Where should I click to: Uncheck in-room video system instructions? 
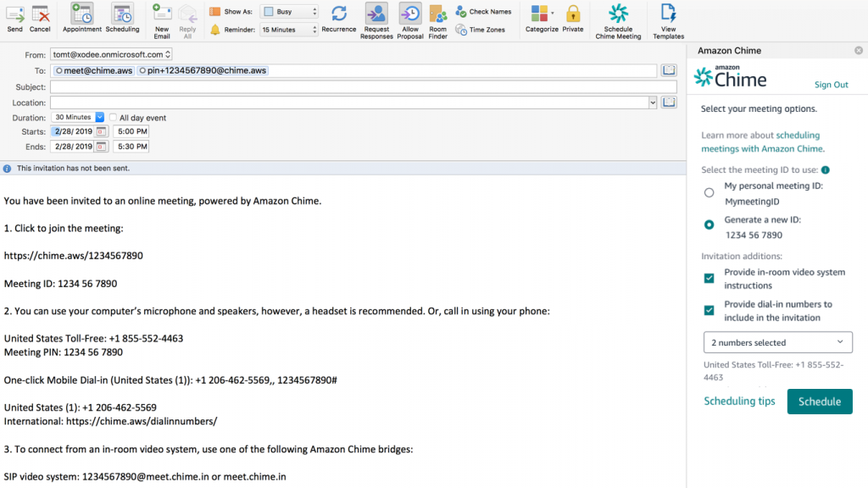tap(709, 278)
